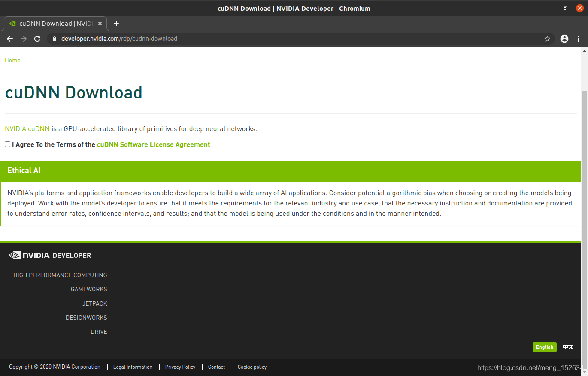Image resolution: width=588 pixels, height=376 pixels.
Task: Maximize the Chromium window
Action: pos(565,9)
